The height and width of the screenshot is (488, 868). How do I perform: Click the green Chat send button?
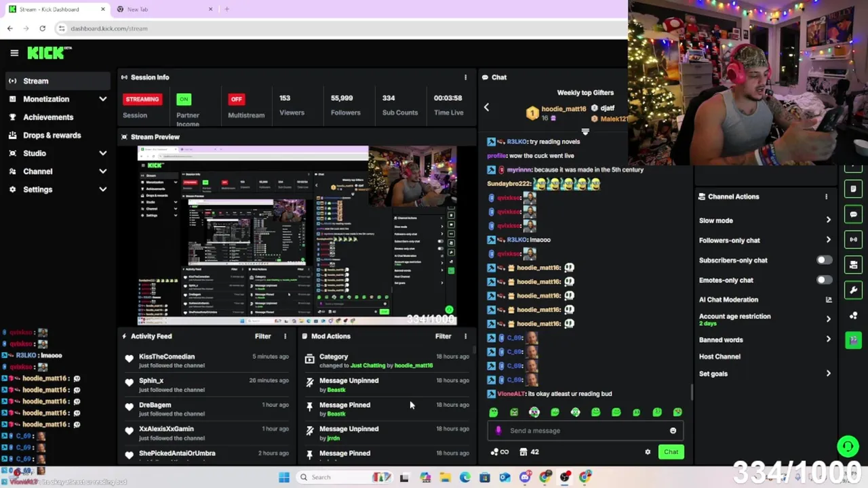coord(671,452)
